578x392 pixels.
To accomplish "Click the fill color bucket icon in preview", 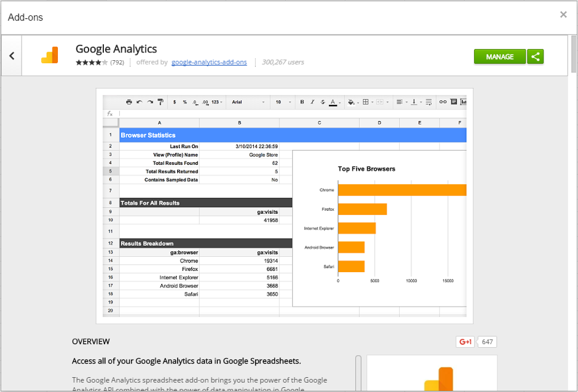I will coord(351,102).
